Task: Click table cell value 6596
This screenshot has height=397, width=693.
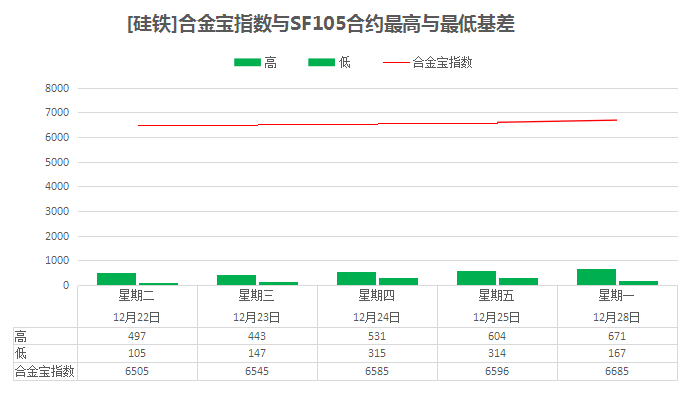Action: pyautogui.click(x=497, y=371)
